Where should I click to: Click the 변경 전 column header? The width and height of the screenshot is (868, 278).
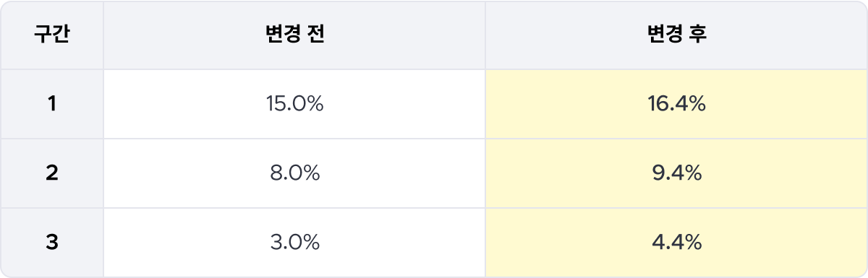click(294, 35)
